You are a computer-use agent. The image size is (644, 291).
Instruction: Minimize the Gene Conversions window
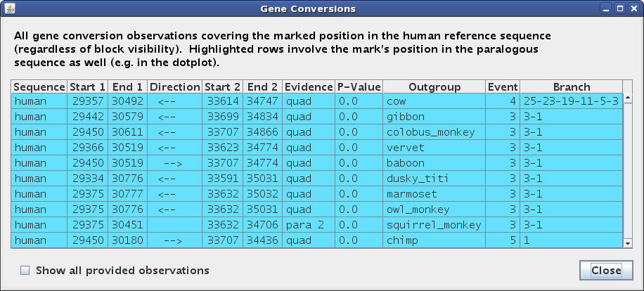click(607, 8)
